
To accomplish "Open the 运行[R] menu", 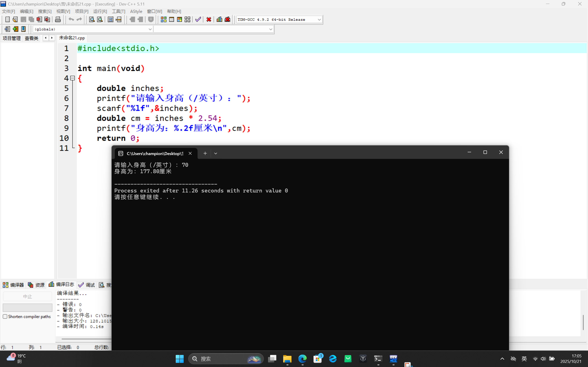I will 100,11.
